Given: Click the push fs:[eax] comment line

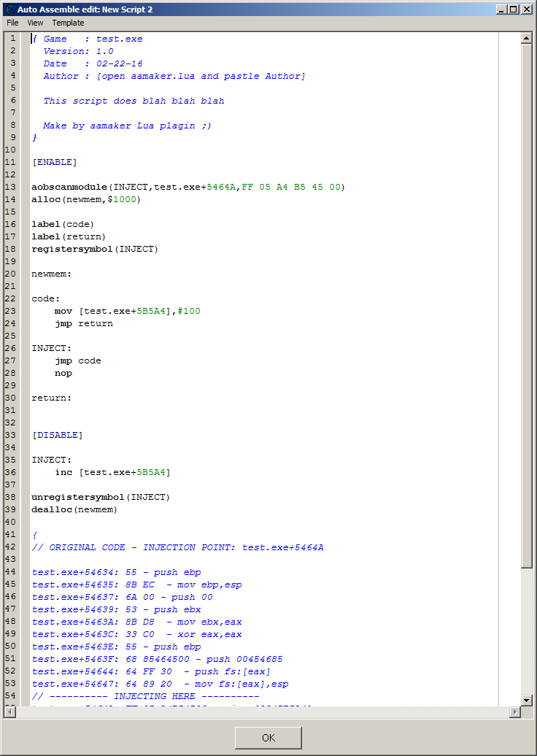Looking at the screenshot, I should [x=151, y=671].
